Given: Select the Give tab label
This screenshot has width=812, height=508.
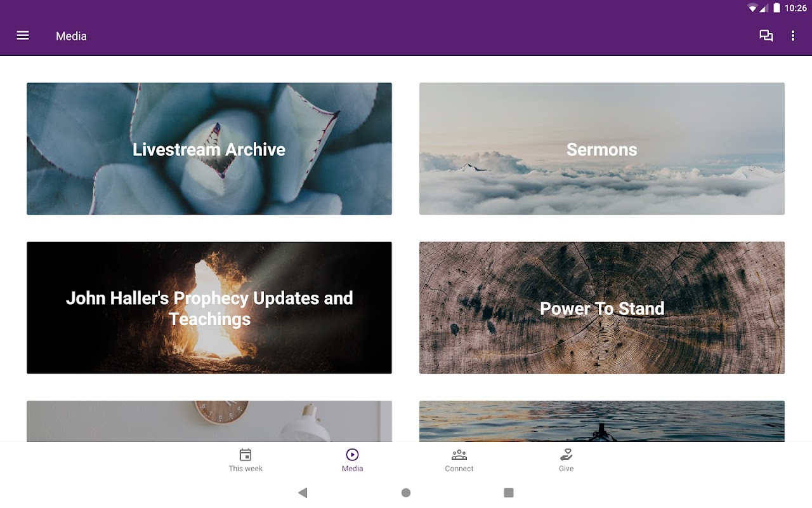Looking at the screenshot, I should (x=566, y=469).
